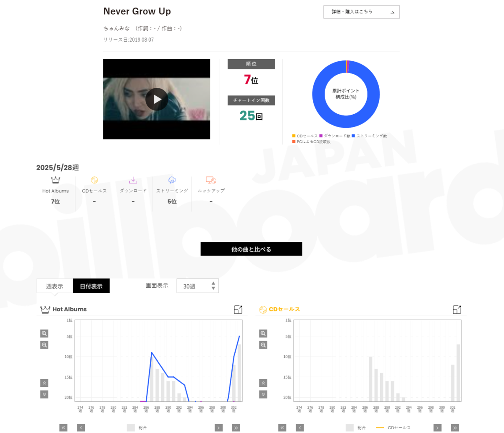Toggle 総合 legend in CDセールス chart
504x433 pixels.
tap(356, 428)
